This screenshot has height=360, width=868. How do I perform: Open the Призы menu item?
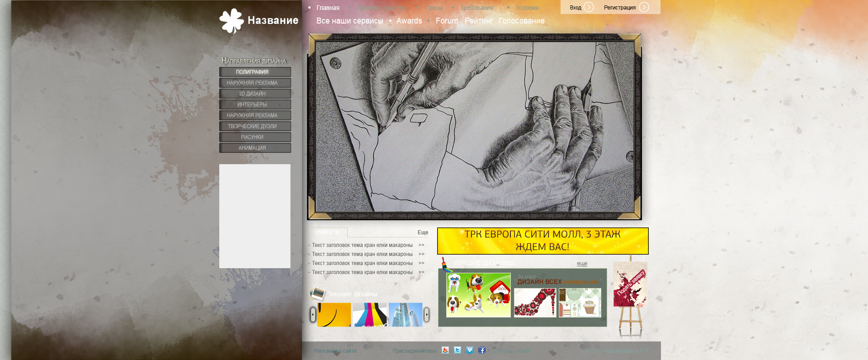[x=434, y=8]
